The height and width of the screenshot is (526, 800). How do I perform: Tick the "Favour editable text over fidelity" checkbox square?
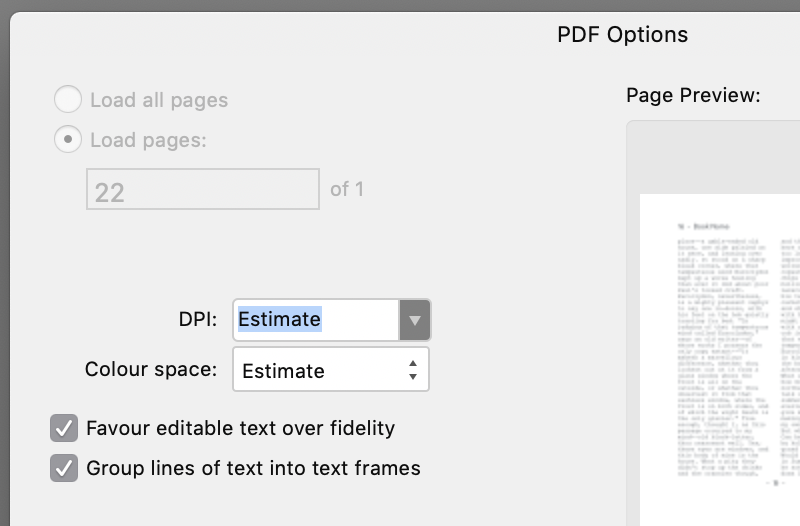point(64,428)
